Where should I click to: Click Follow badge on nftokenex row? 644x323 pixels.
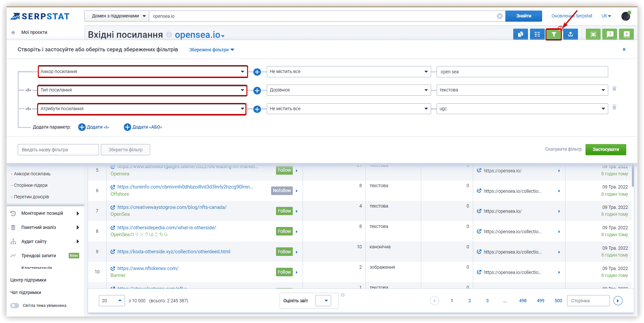click(284, 272)
